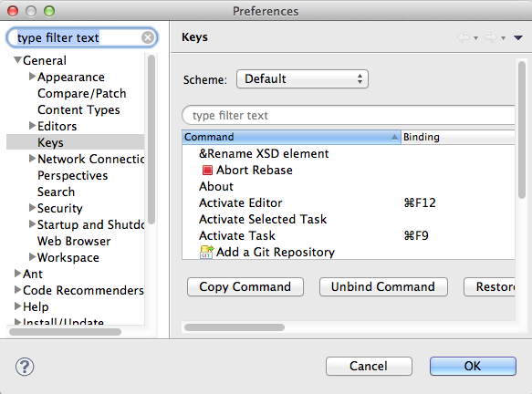Click the back navigation arrow icon

tap(464, 37)
